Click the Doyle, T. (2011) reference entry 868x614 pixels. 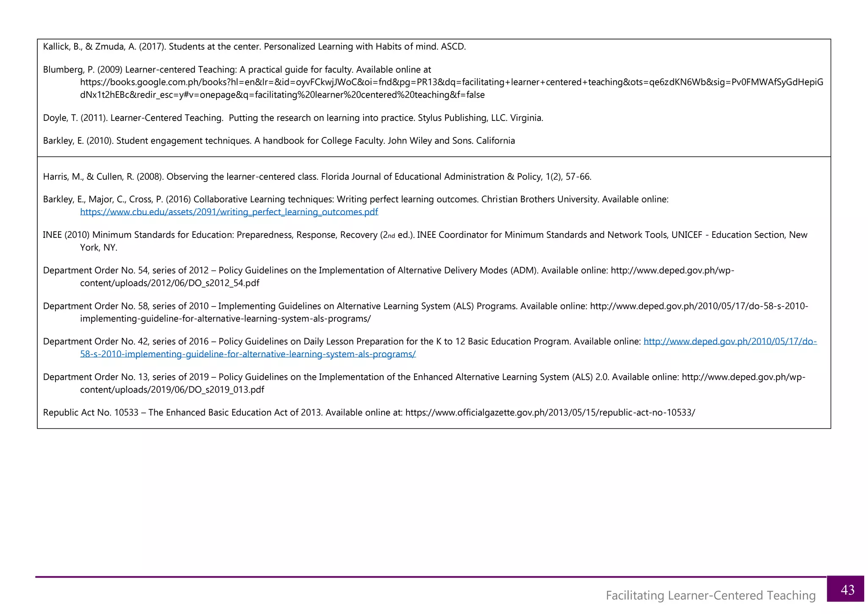pyautogui.click(x=292, y=118)
